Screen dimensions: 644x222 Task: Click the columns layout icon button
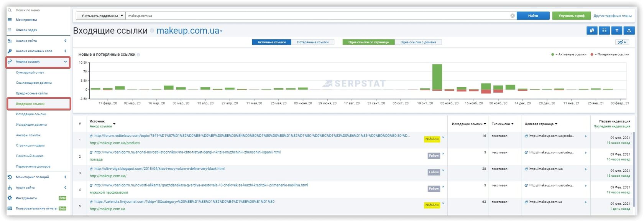[x=604, y=31]
